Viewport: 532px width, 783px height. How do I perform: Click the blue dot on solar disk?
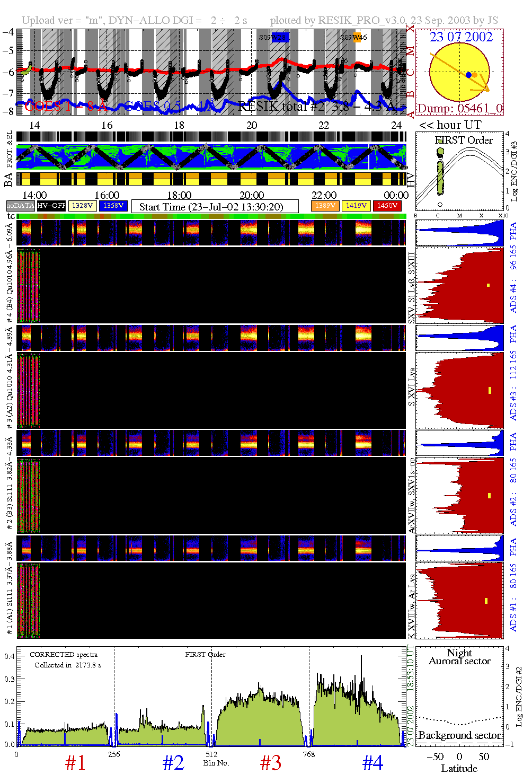click(x=468, y=75)
